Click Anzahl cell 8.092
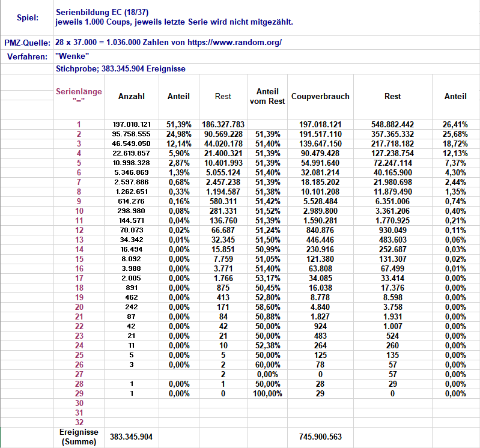This screenshot has width=480, height=448. coord(132,259)
